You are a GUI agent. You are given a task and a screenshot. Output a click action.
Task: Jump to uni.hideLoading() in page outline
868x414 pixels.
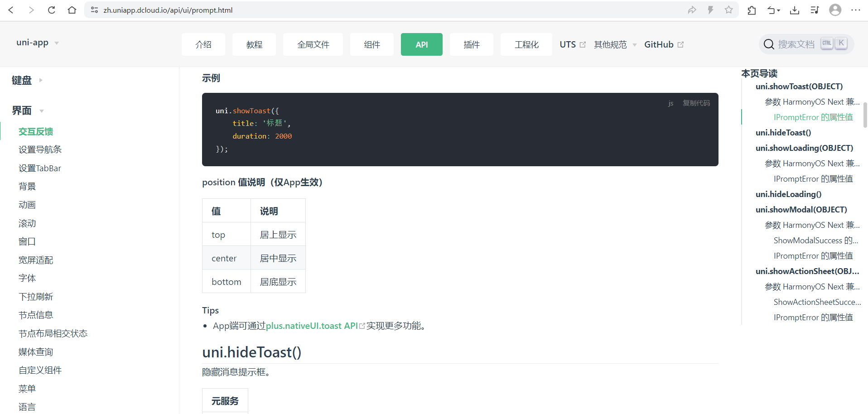tap(788, 194)
